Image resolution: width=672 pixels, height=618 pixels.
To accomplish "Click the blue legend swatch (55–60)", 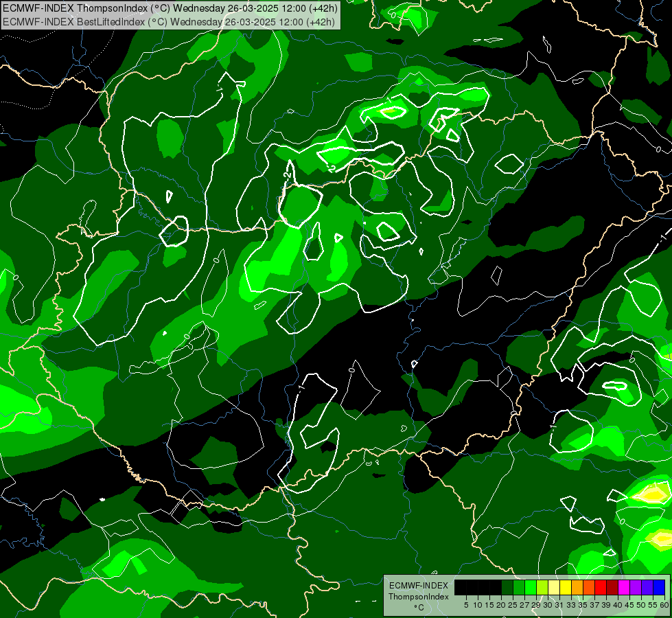I will pos(658,587).
